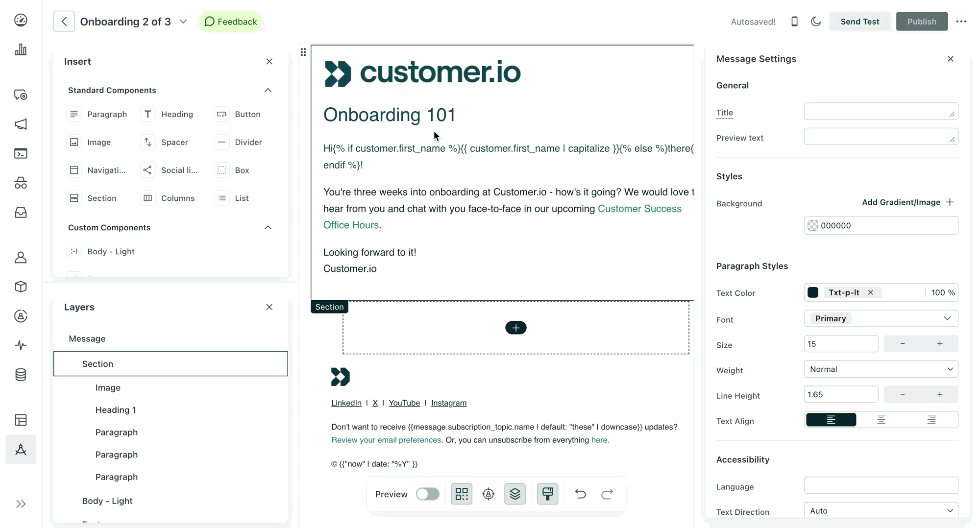980x528 pixels.
Task: Expand the sidebar with double chevron
Action: click(x=21, y=504)
